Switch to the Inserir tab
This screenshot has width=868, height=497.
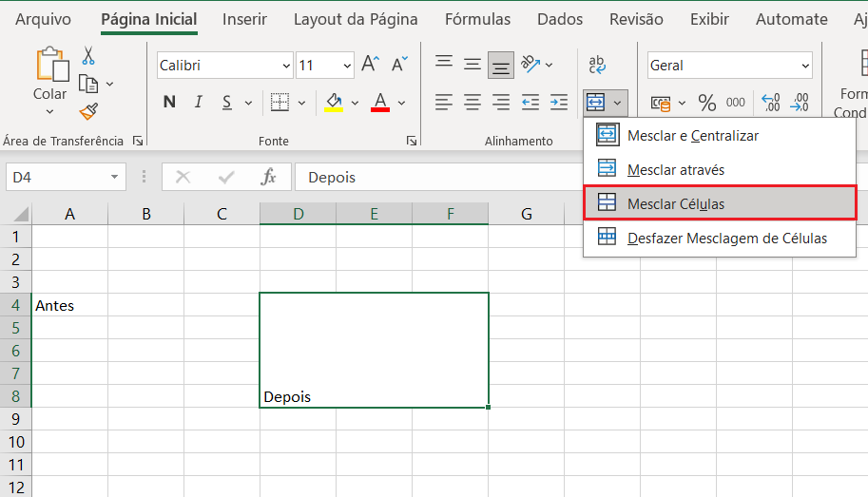pyautogui.click(x=244, y=19)
